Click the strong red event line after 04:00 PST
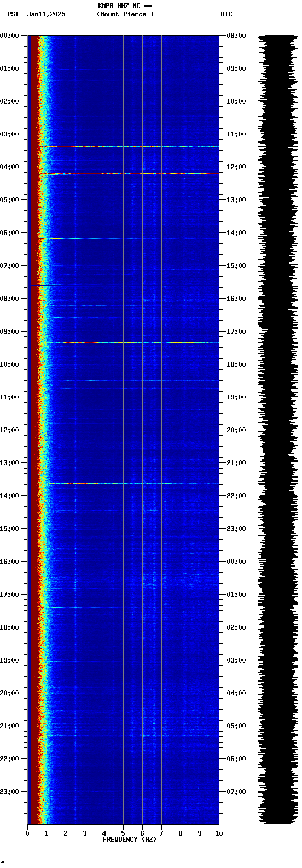The width and height of the screenshot is (302, 868). (x=129, y=173)
